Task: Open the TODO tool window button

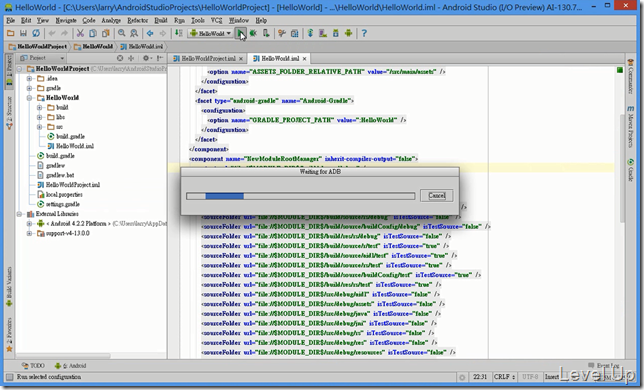Action: pos(33,365)
